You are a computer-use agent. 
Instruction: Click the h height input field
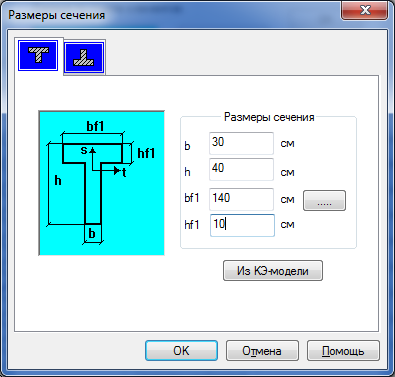coord(241,170)
